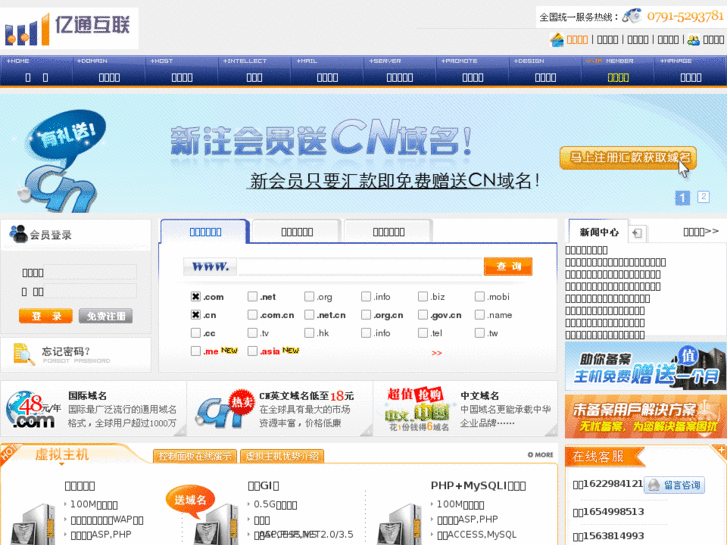This screenshot has width=727, height=545.
Task: Check the .tw domain box
Action: [480, 333]
